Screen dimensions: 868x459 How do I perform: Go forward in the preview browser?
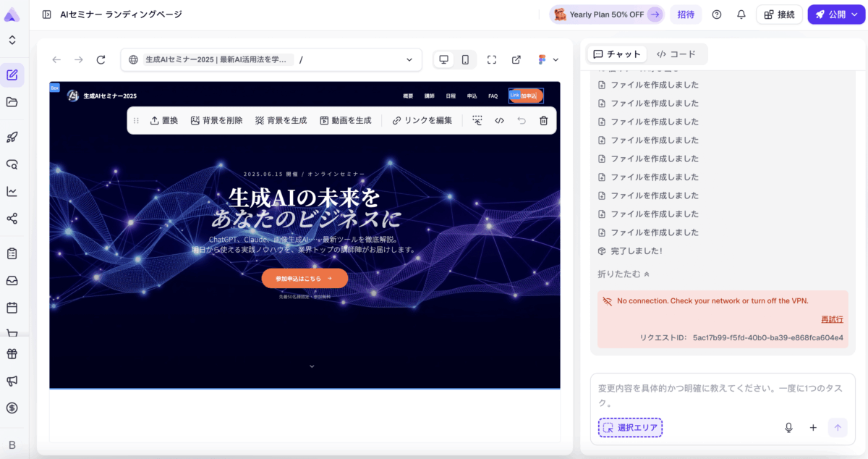[x=79, y=59]
